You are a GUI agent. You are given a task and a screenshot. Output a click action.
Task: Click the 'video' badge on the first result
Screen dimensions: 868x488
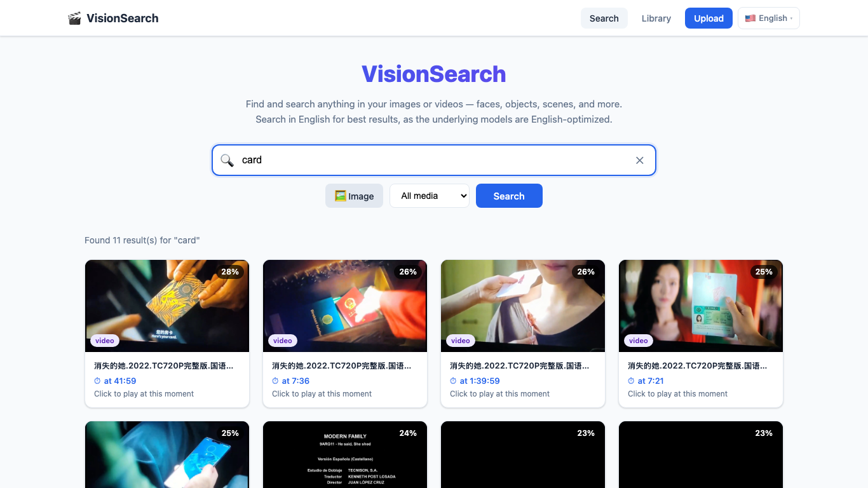[104, 341]
